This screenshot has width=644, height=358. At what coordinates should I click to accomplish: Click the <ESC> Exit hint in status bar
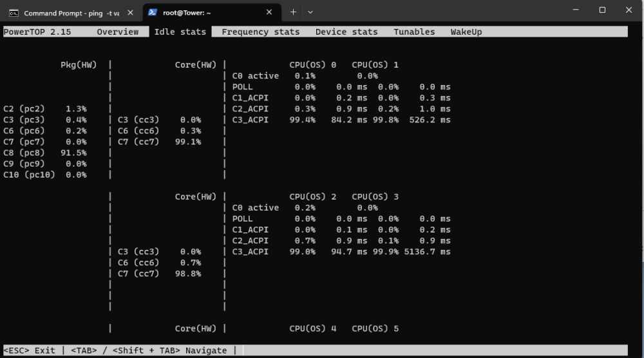point(29,351)
